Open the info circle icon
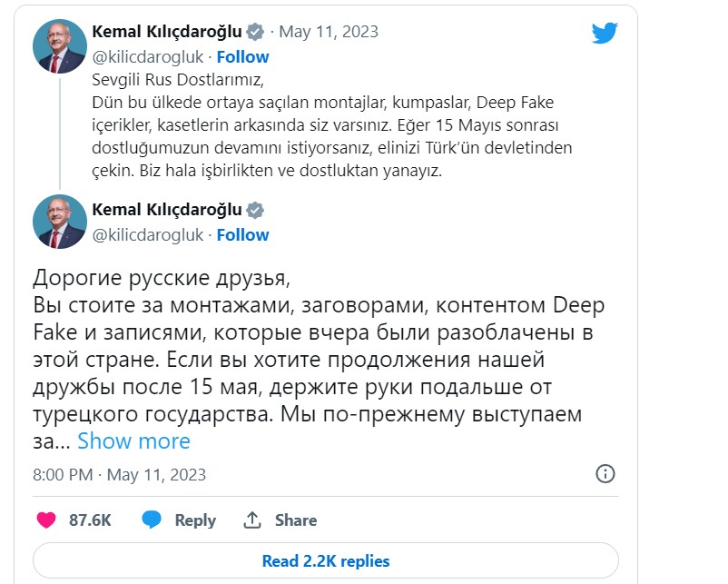The width and height of the screenshot is (728, 584). 605,473
